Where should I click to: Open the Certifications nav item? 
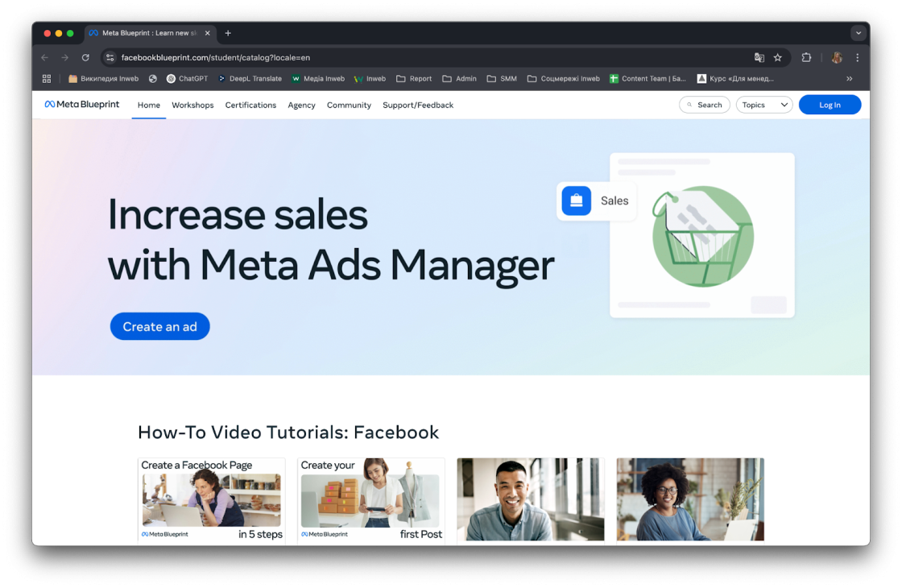[x=250, y=106]
